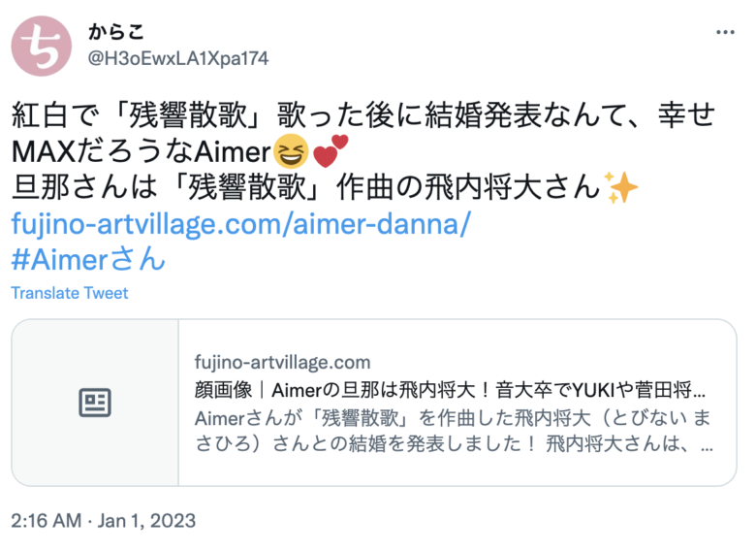The image size is (756, 551).
Task: Click the Jan 1, 2023 date
Action: point(146,521)
